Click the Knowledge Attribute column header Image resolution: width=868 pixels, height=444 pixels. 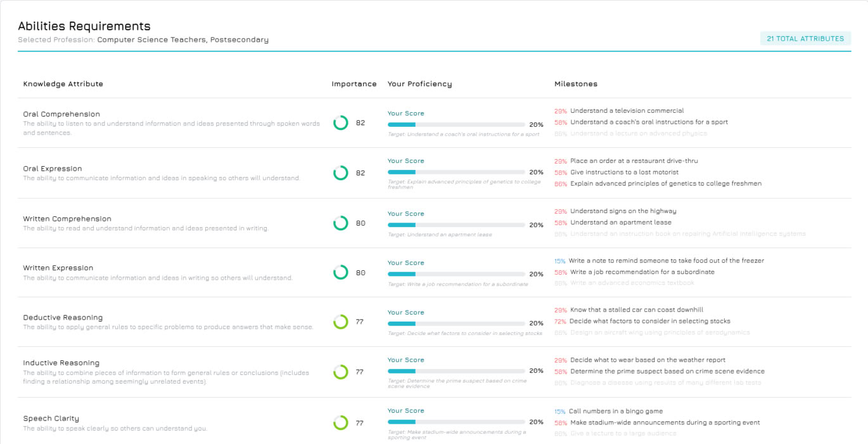pyautogui.click(x=63, y=84)
